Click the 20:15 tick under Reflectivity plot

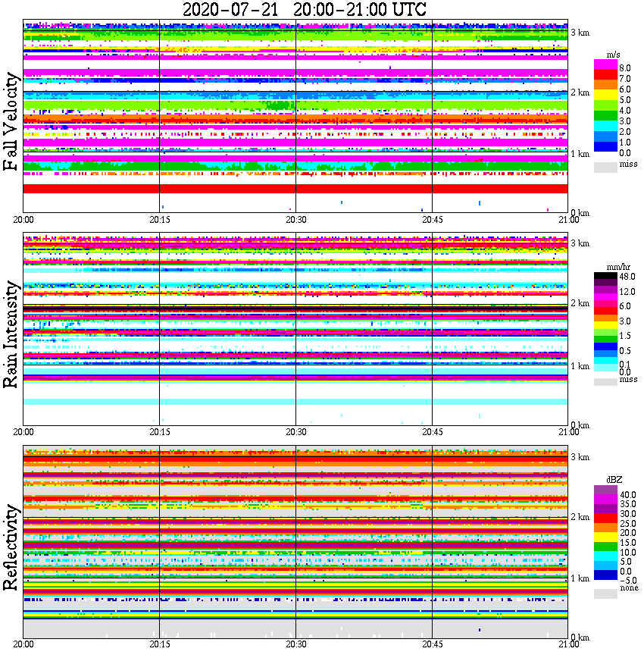coord(160,644)
